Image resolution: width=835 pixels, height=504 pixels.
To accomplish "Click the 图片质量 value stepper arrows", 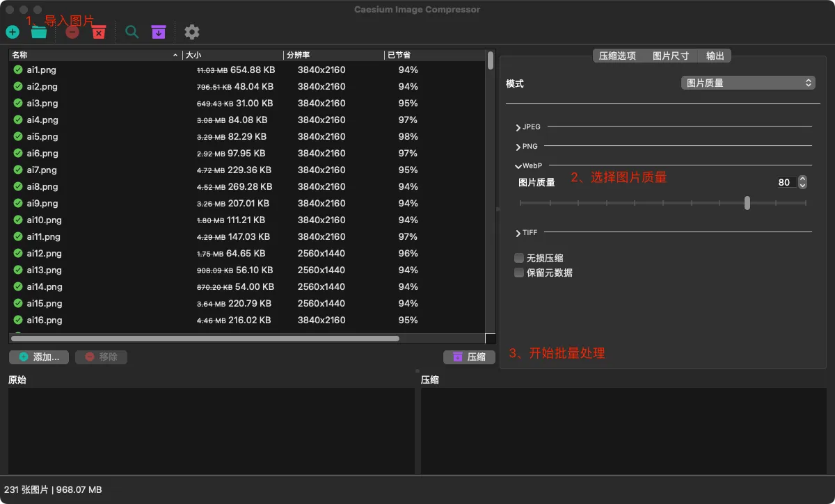I will 803,182.
